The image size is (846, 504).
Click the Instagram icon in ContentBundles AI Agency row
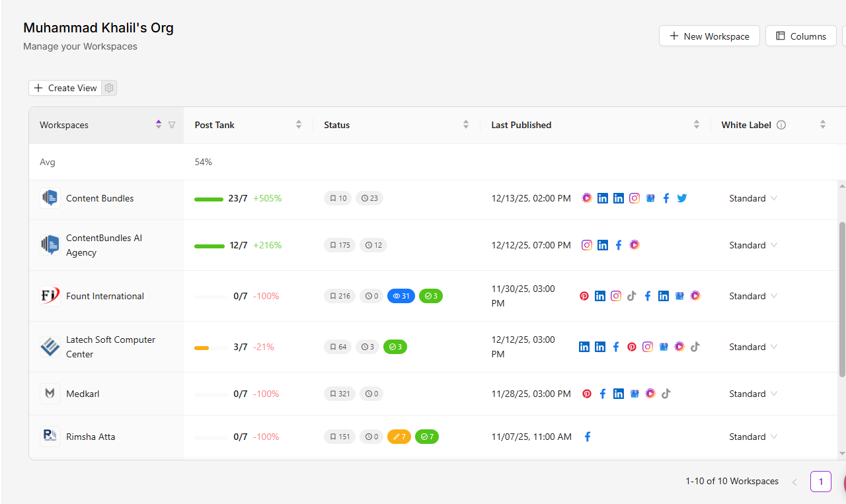[587, 245]
